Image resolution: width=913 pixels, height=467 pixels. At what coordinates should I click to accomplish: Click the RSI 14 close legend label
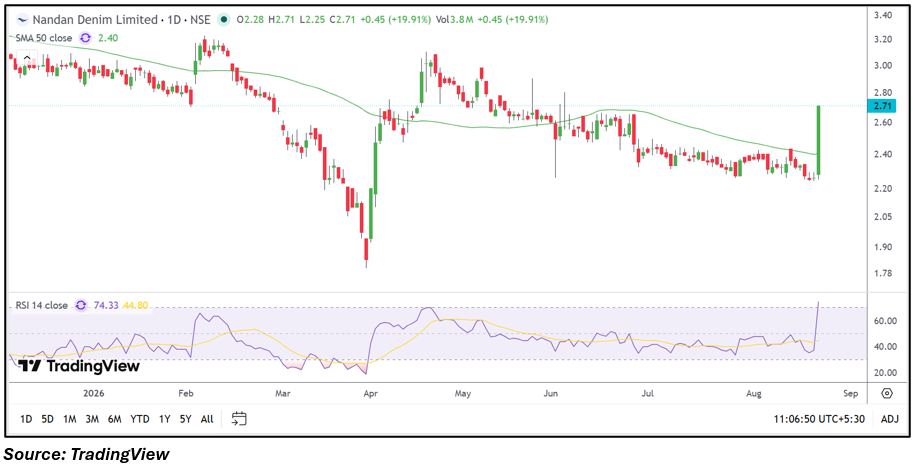tap(39, 305)
